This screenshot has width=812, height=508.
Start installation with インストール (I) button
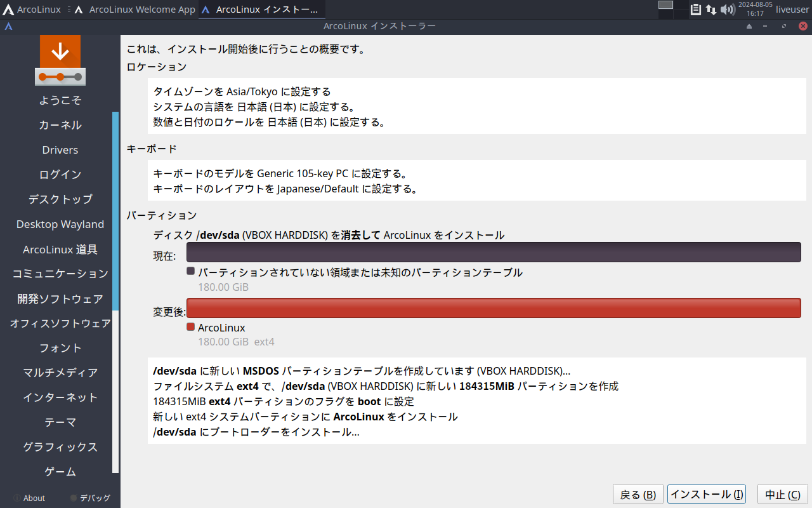click(x=707, y=495)
